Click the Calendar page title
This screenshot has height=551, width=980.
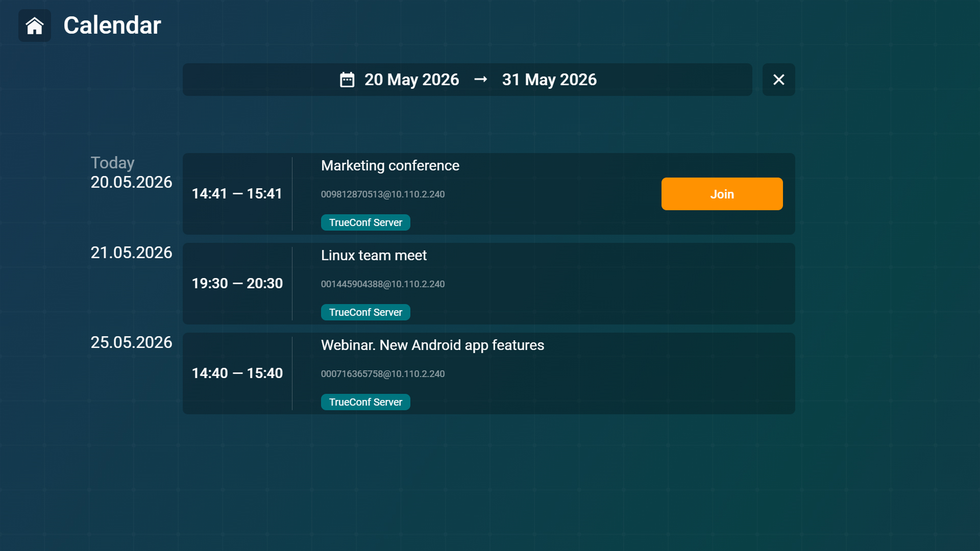(x=112, y=26)
